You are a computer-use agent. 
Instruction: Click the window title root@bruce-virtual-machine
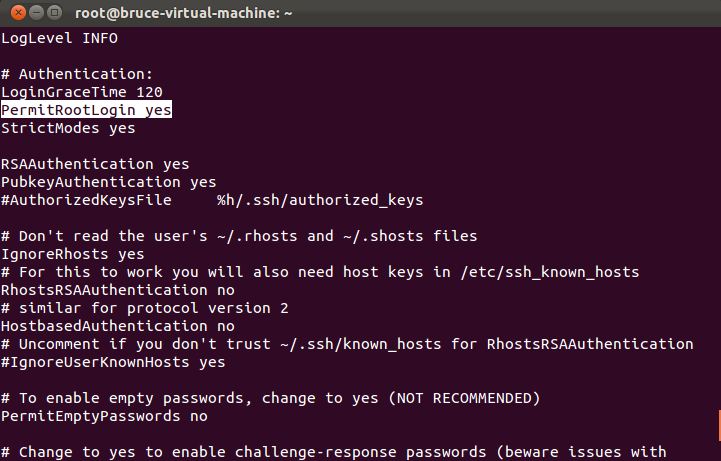(183, 13)
